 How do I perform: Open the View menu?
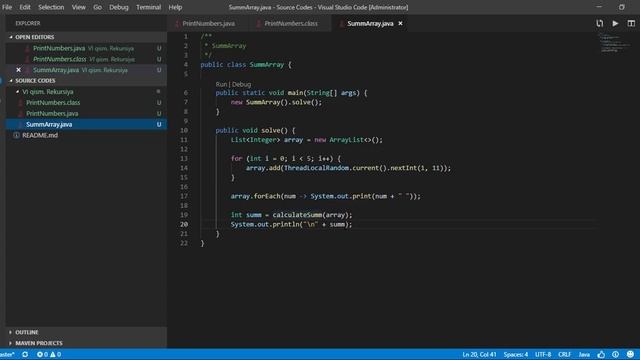[x=79, y=7]
